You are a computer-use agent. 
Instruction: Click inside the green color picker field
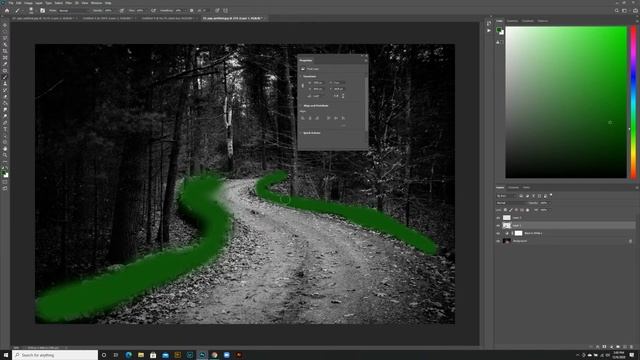pos(566,102)
